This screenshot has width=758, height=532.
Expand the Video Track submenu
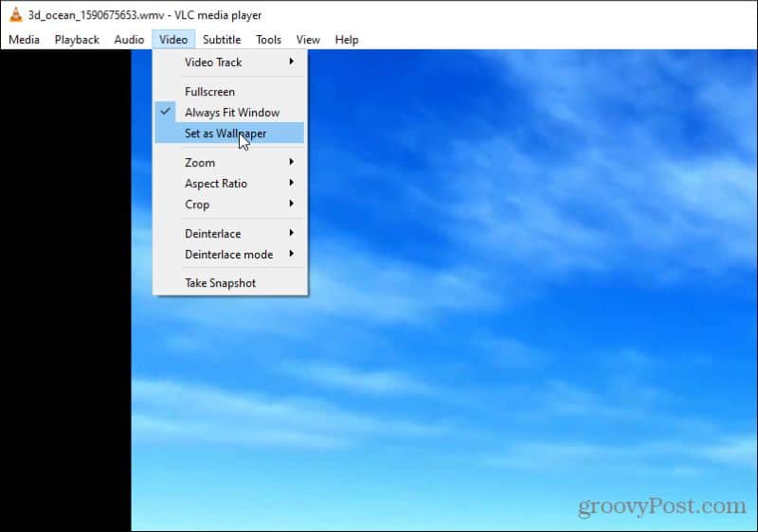click(229, 62)
